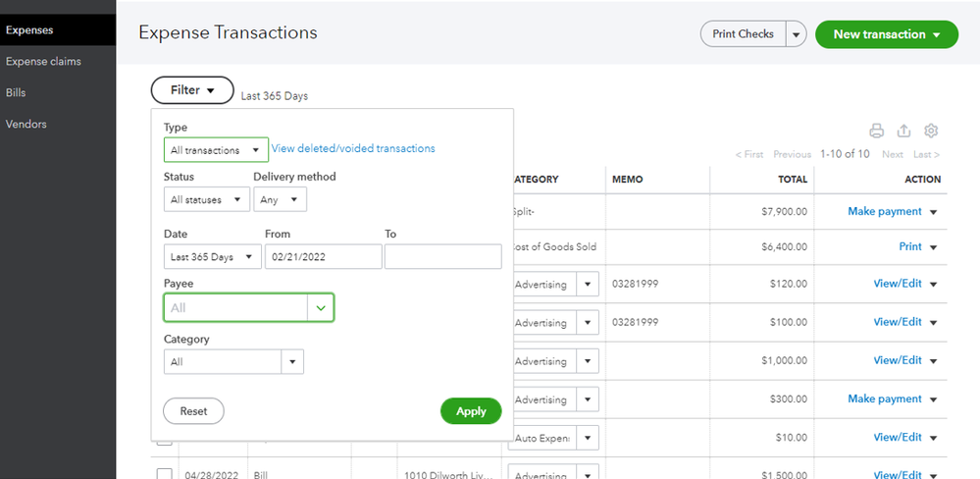The height and width of the screenshot is (479, 980).
Task: Click the Payee field chevron
Action: tap(321, 308)
